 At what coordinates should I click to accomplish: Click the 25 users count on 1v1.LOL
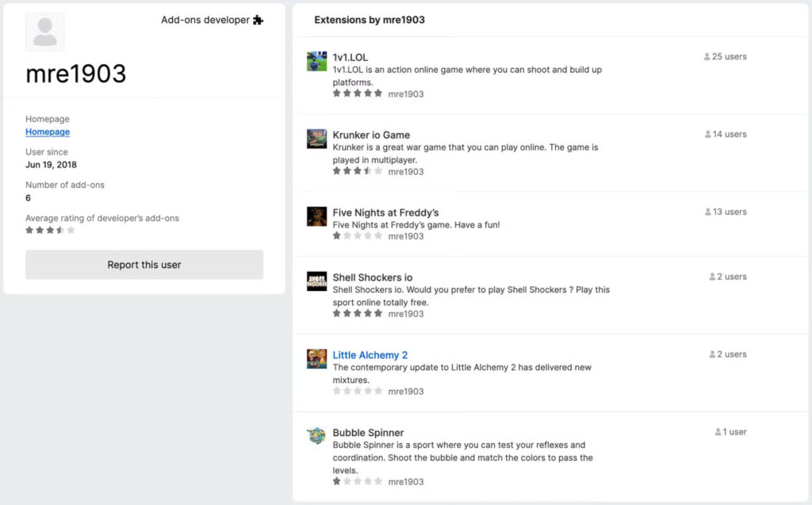[725, 57]
